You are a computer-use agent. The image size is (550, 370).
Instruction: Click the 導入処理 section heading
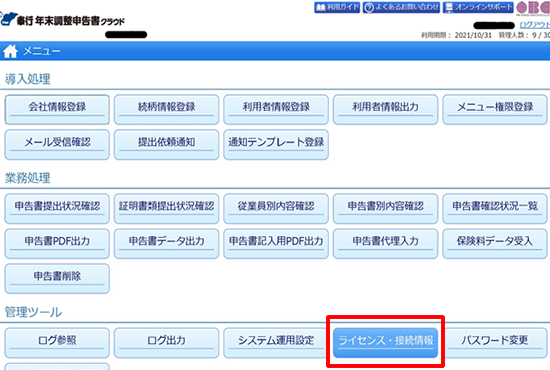click(28, 79)
